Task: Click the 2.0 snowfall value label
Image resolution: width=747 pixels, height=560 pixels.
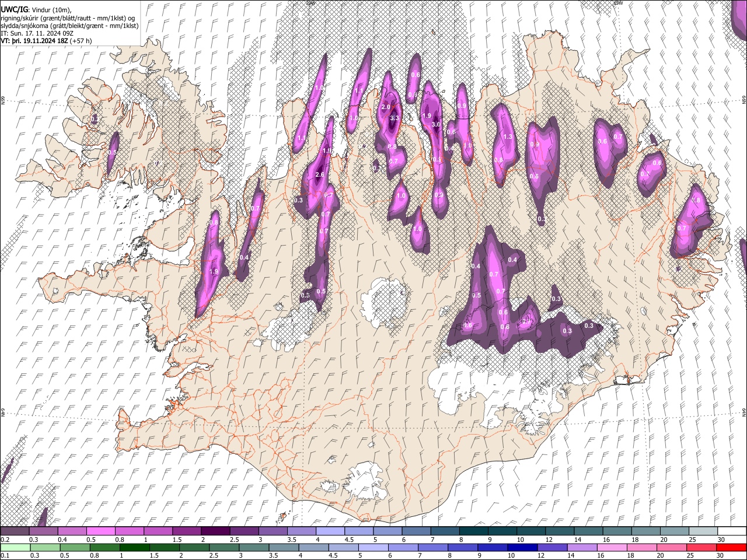Action: [x=386, y=107]
